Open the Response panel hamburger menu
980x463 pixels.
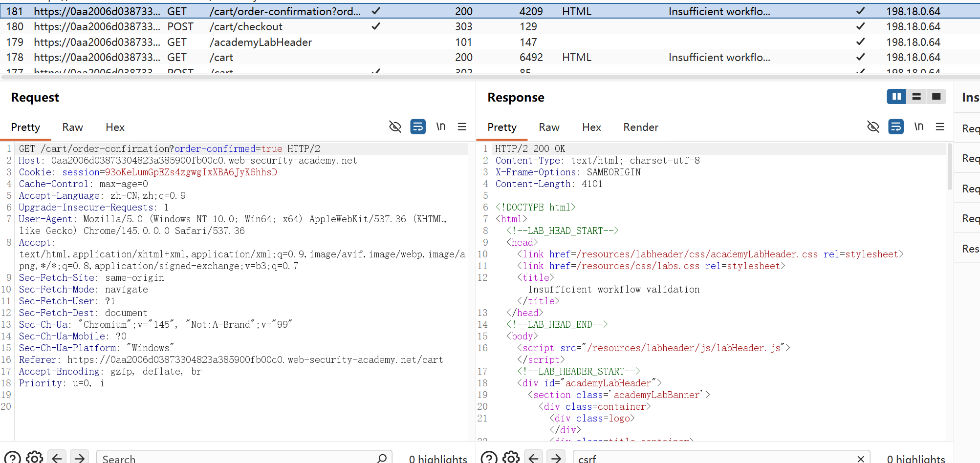940,127
